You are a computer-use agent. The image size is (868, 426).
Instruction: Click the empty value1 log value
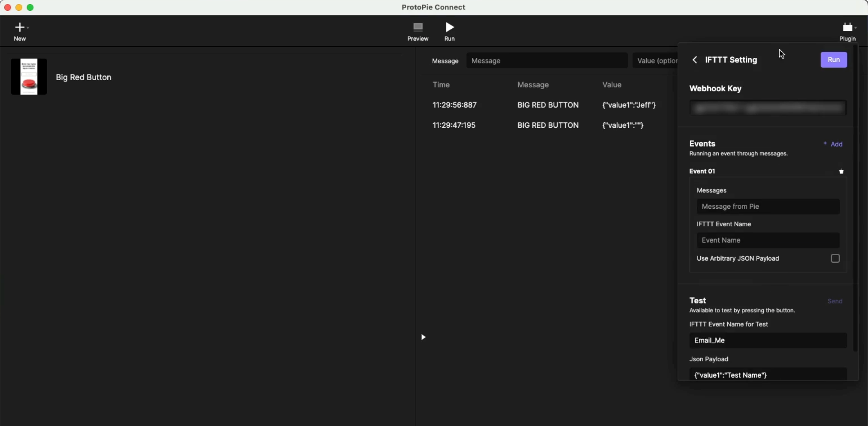click(x=623, y=125)
